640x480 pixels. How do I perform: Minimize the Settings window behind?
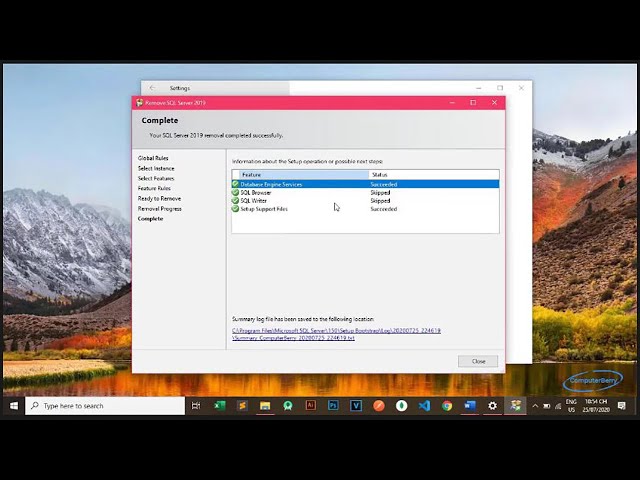pos(479,88)
